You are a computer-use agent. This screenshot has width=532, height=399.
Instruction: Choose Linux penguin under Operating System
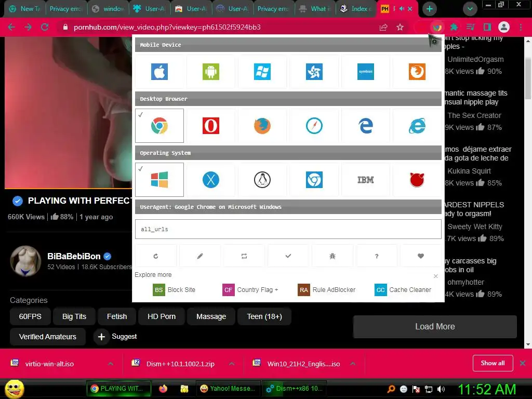262,180
